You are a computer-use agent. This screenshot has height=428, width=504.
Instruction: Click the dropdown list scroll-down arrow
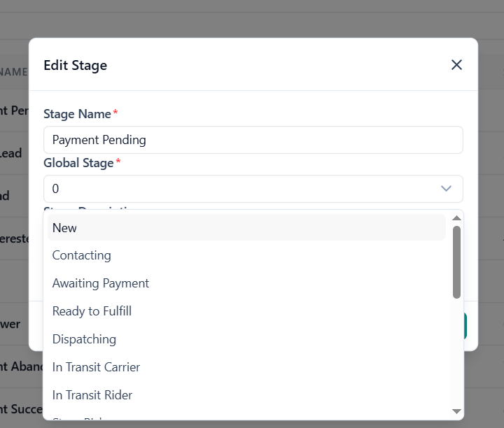pyautogui.click(x=456, y=411)
